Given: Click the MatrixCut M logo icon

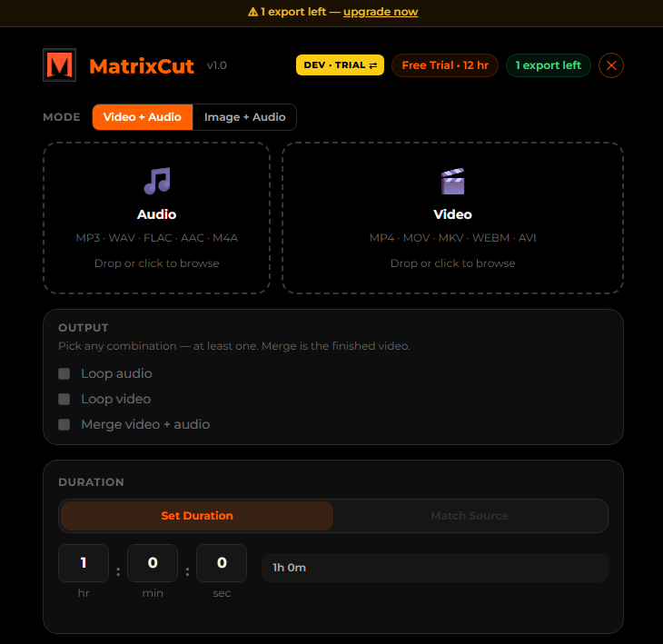Looking at the screenshot, I should pyautogui.click(x=60, y=65).
